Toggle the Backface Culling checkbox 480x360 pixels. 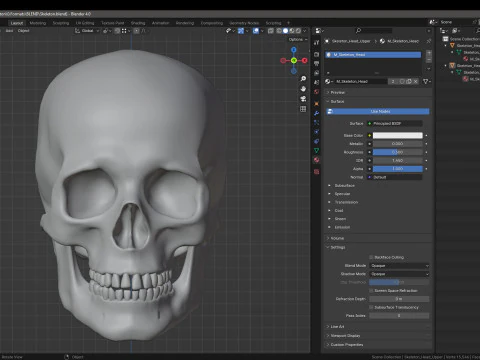(x=371, y=257)
